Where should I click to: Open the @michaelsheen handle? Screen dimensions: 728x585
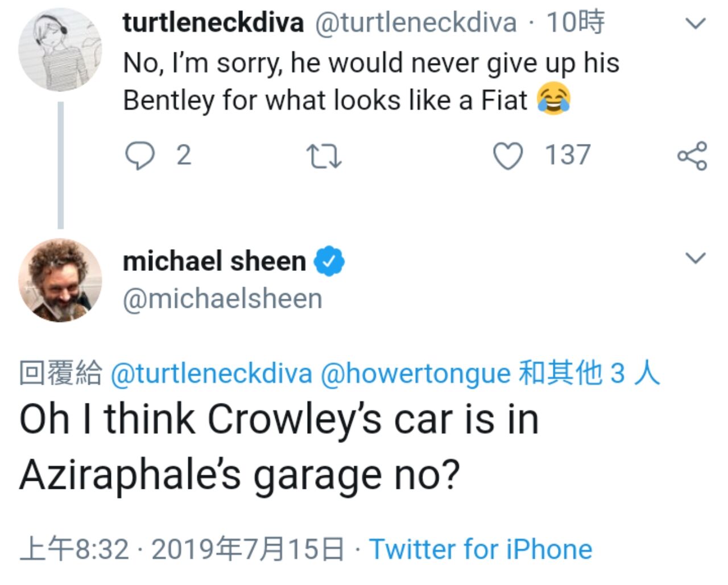222,299
